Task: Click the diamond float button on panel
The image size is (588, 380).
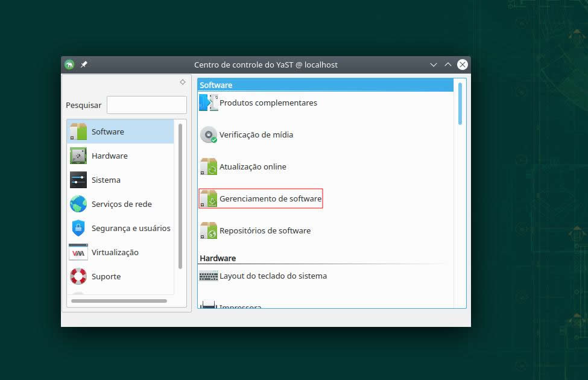Action: (x=183, y=82)
